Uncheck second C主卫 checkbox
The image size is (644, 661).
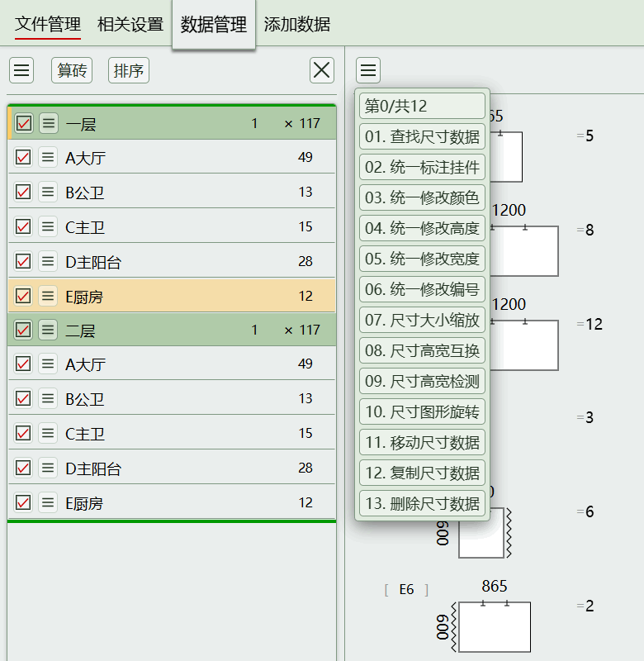point(23,433)
